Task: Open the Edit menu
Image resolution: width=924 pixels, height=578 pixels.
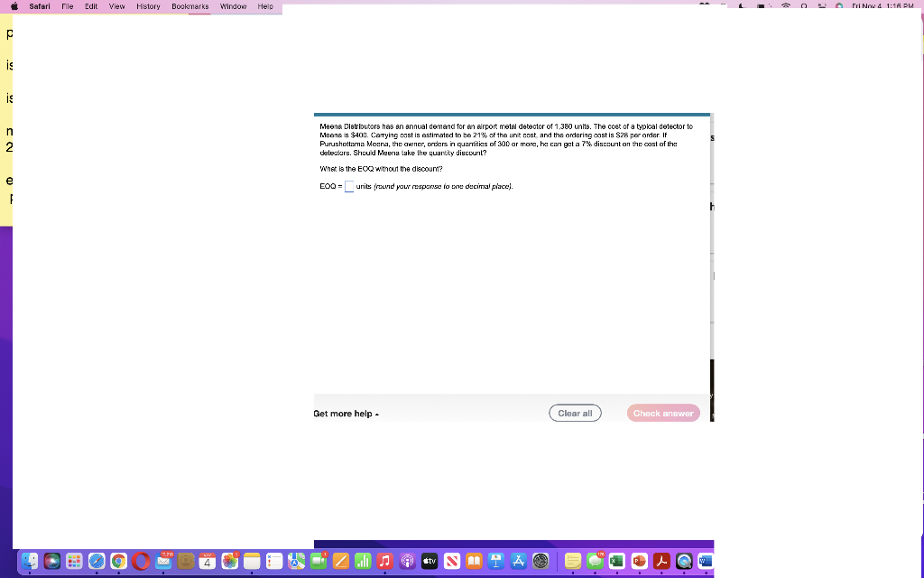Action: pyautogui.click(x=91, y=6)
